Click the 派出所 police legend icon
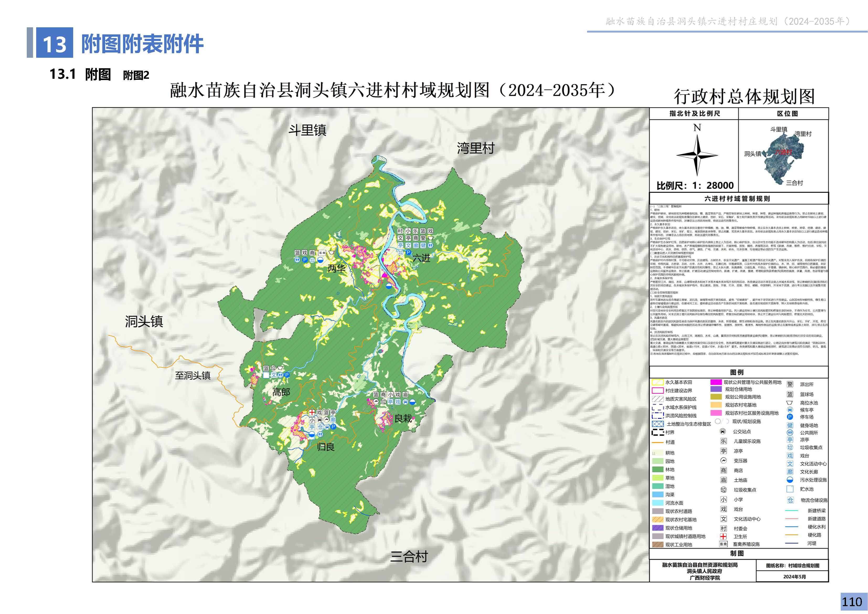This screenshot has height=614, width=868. pos(790,384)
